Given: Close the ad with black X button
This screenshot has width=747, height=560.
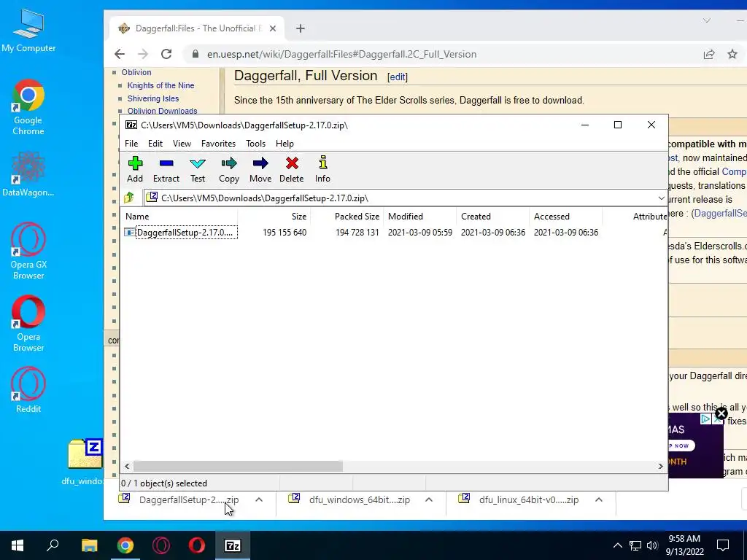Looking at the screenshot, I should click(721, 413).
